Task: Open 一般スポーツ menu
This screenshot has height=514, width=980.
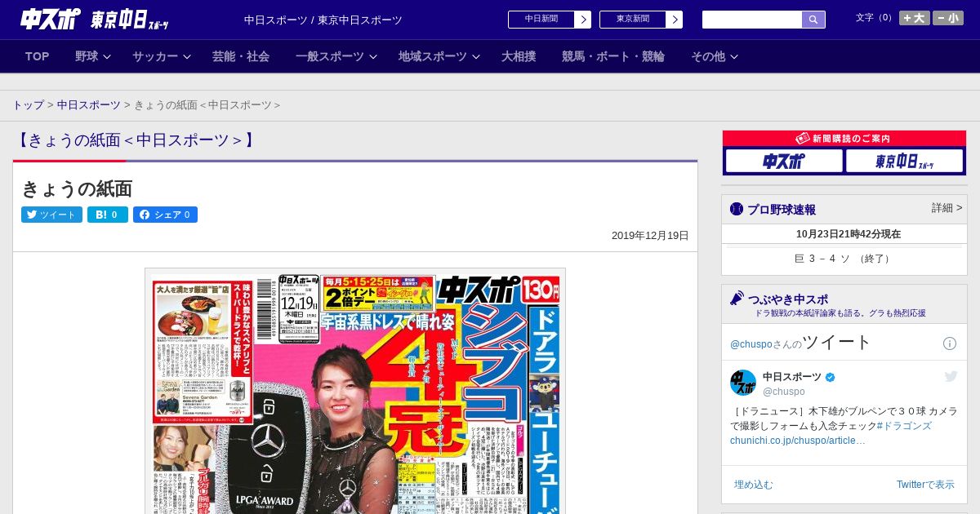Action: (x=330, y=56)
